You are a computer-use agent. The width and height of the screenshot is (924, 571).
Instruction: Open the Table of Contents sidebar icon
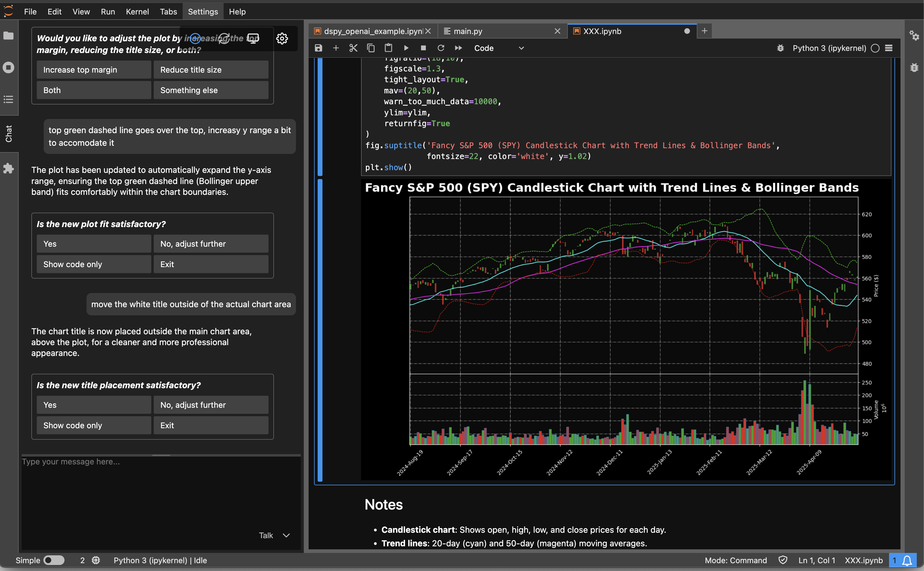8,99
